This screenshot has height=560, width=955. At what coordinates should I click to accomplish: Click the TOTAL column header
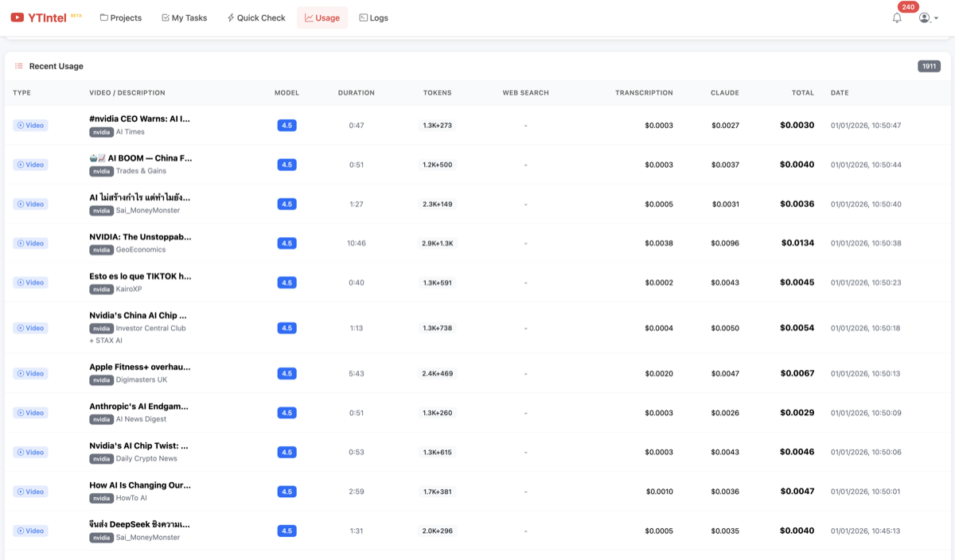(x=802, y=93)
